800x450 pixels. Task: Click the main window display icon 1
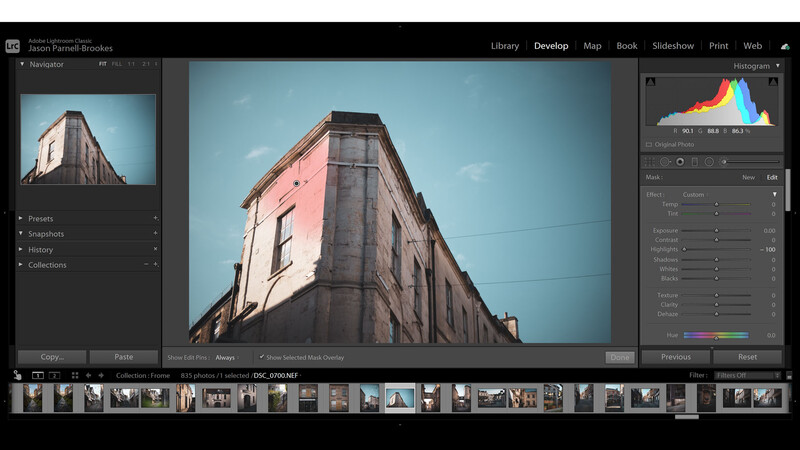[x=38, y=376]
